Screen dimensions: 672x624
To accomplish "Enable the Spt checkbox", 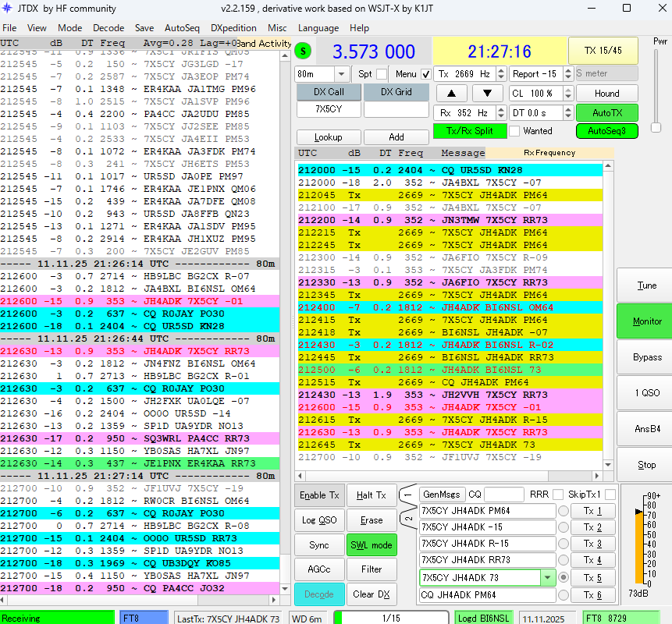I will 381,74.
